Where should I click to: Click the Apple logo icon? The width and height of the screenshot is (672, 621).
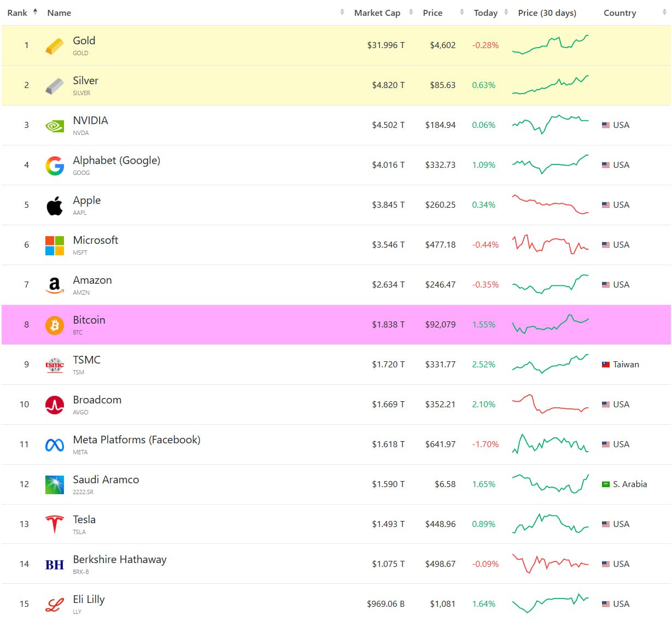click(54, 206)
